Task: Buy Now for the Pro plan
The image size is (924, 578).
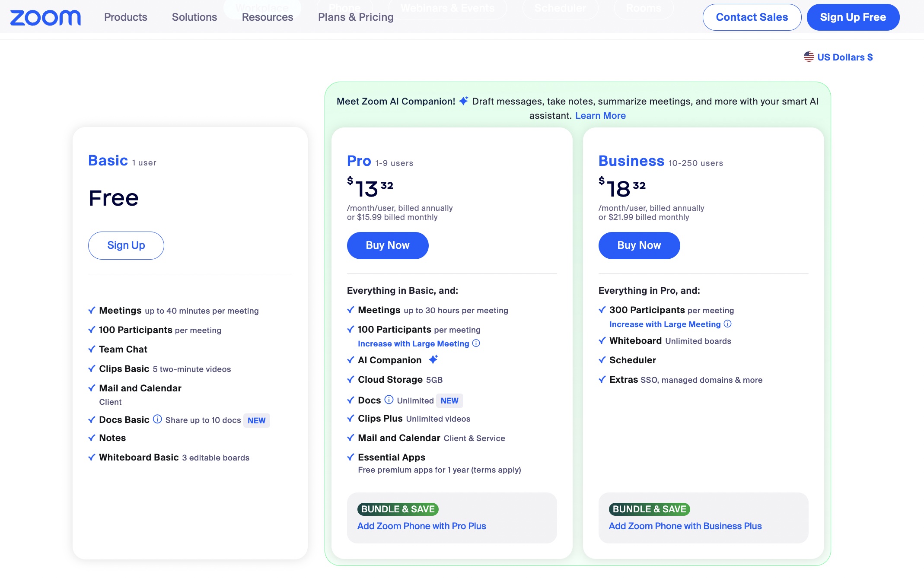Action: (x=388, y=245)
